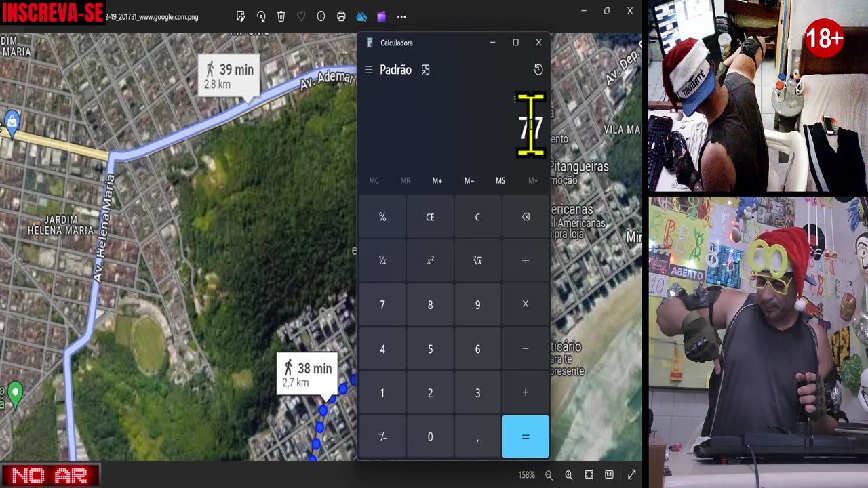Image resolution: width=868 pixels, height=488 pixels.
Task: Click digit 5 on the calculator keypad
Action: (430, 348)
